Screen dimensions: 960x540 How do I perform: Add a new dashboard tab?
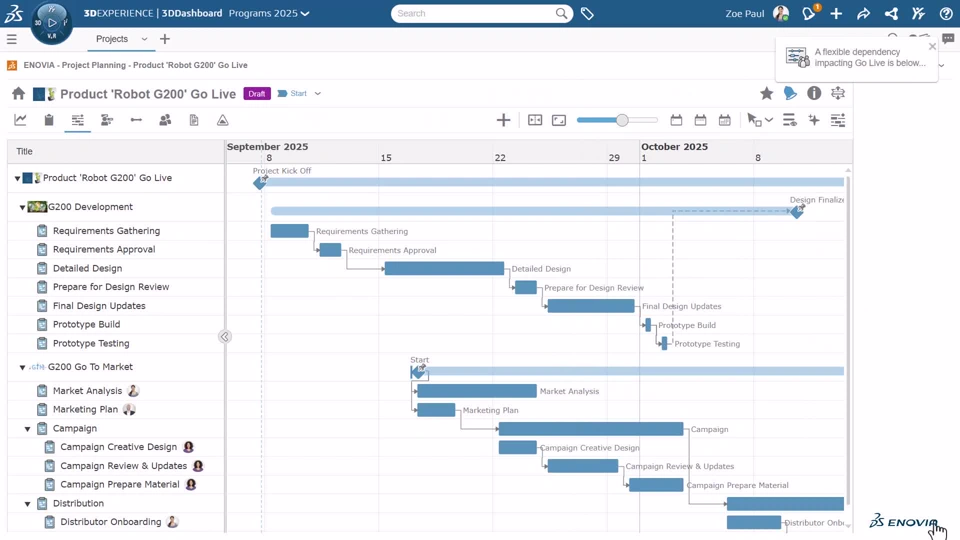(165, 39)
